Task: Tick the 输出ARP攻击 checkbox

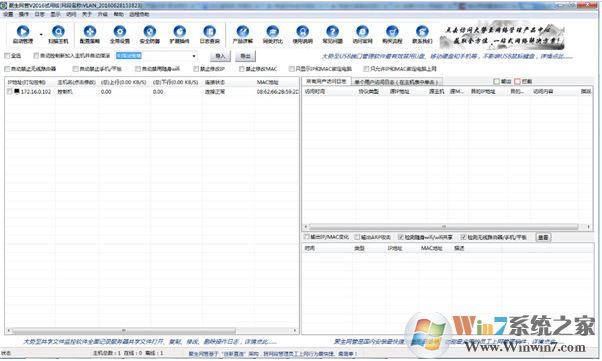Action: click(357, 237)
